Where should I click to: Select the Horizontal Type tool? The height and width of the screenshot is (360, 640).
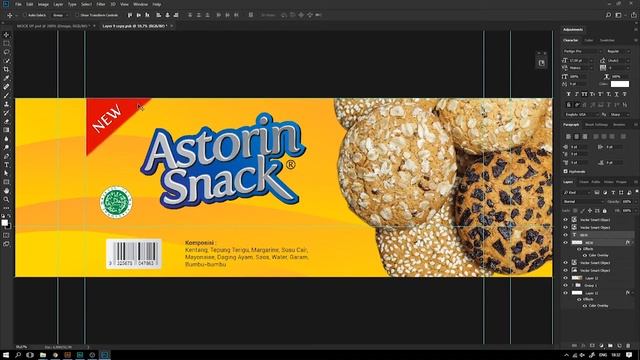pos(6,164)
